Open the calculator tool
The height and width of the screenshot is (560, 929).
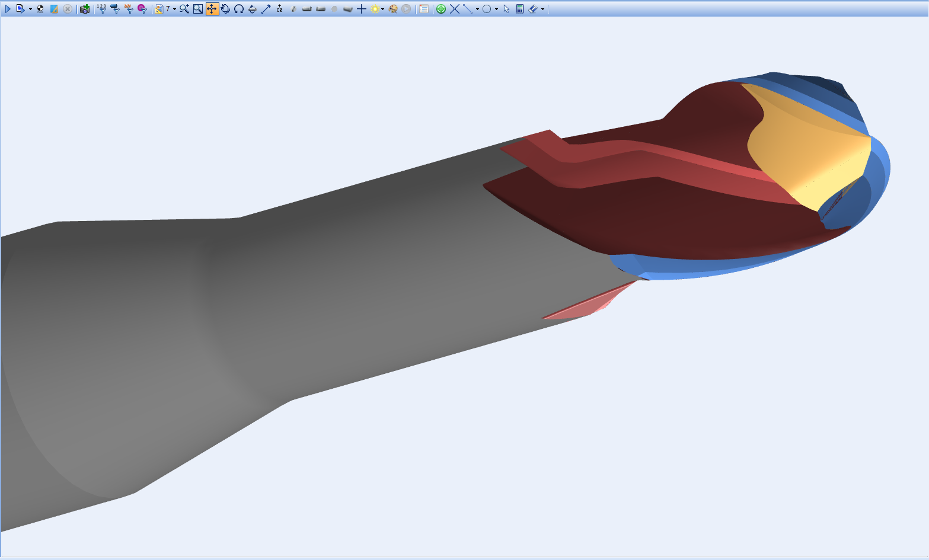point(520,9)
